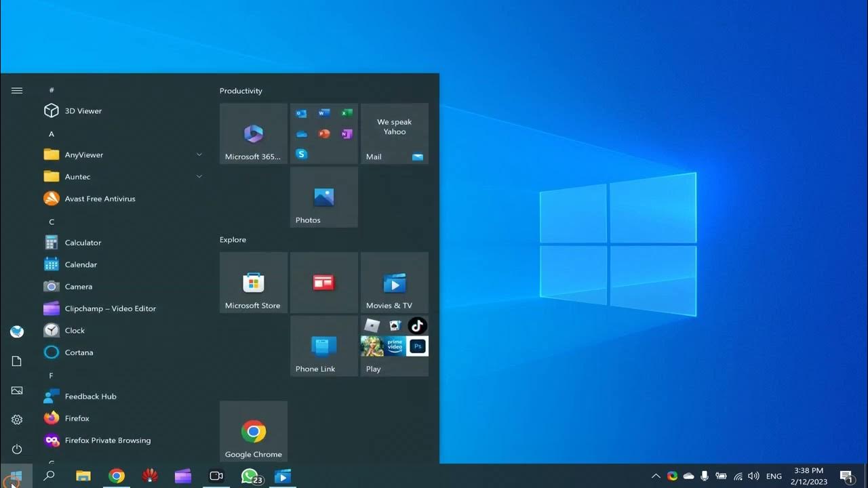Jump to the C letter heading
This screenshot has width=868, height=488.
(x=52, y=222)
